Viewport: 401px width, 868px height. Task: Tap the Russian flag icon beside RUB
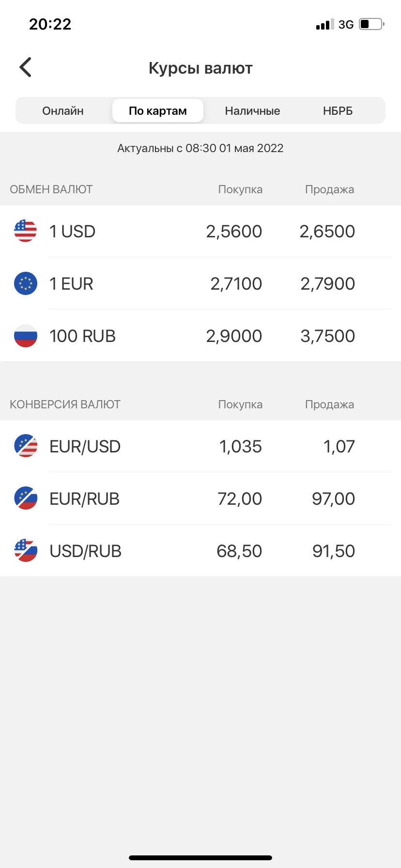[26, 336]
